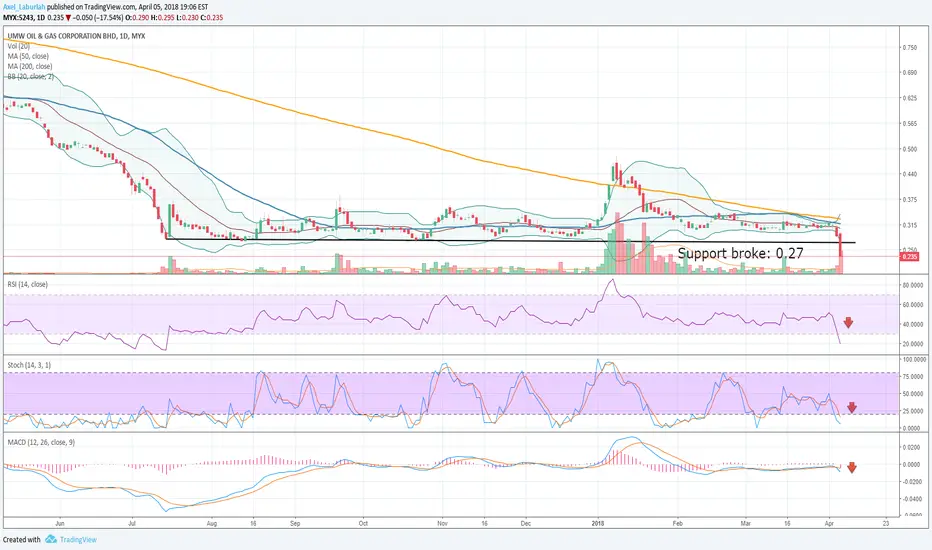The image size is (932, 550).
Task: Click the C:0.235 close value
Action: tap(212, 18)
